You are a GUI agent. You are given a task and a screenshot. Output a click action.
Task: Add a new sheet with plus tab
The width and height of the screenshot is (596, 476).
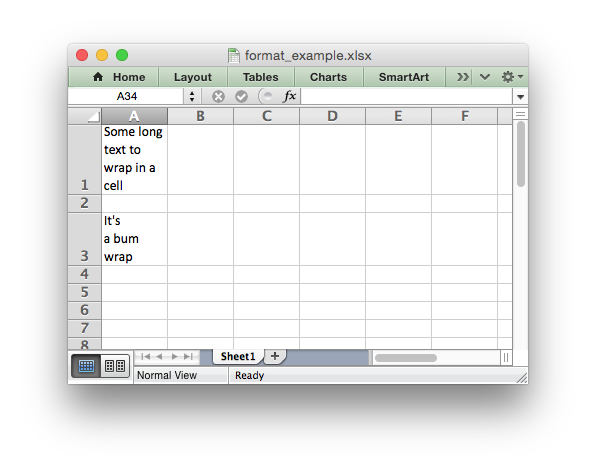point(275,356)
